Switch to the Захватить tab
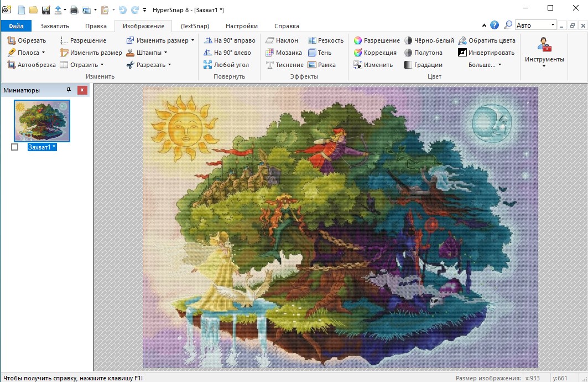588x382 pixels. 55,26
